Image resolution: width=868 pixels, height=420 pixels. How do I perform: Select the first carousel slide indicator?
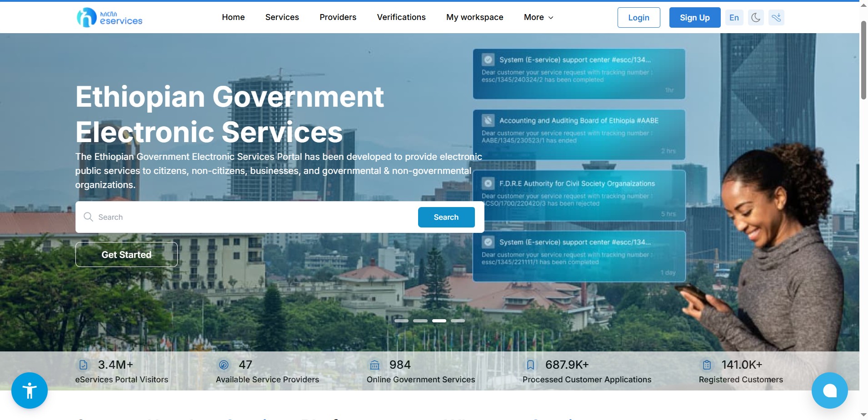click(401, 321)
